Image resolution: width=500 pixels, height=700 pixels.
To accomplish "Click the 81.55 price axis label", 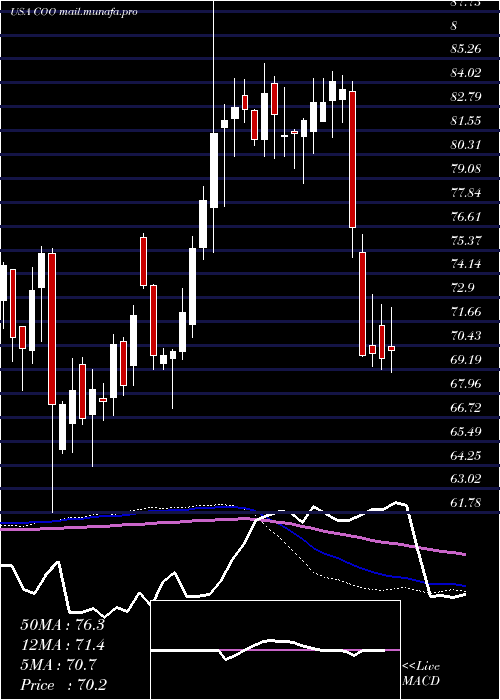I will (x=466, y=121).
